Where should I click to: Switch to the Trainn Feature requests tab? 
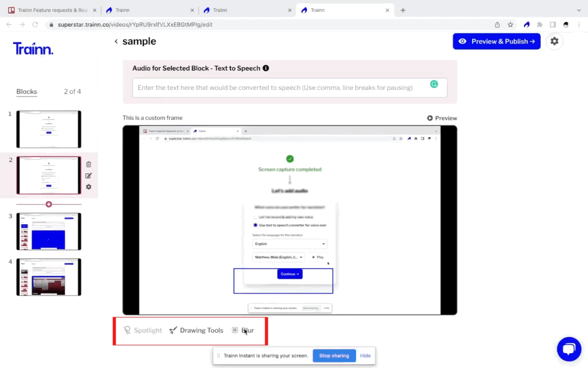pyautogui.click(x=52, y=10)
